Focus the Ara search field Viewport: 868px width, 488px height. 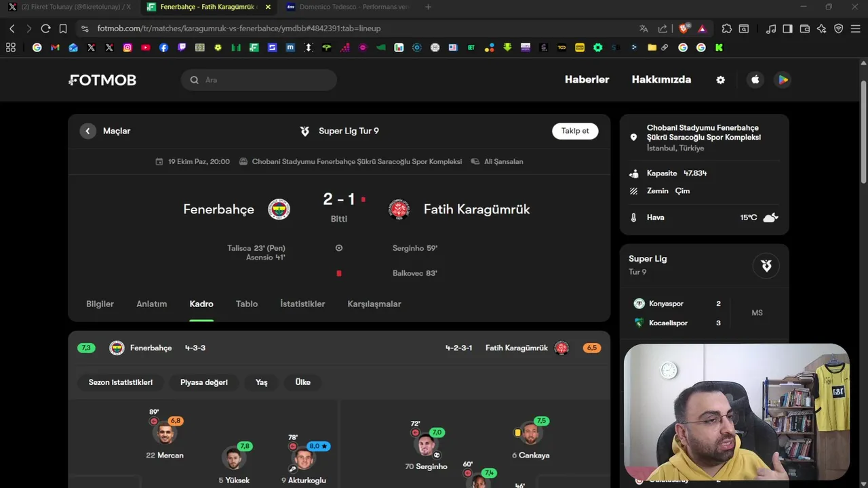259,80
